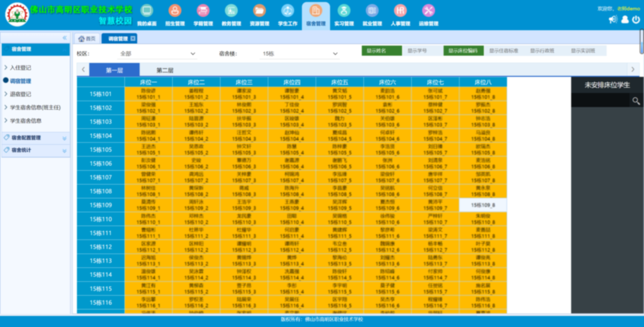Image resolution: width=644 pixels, height=327 pixels.
Task: Open 学生宿舍信息 sidebar item
Action: pyautogui.click(x=26, y=121)
